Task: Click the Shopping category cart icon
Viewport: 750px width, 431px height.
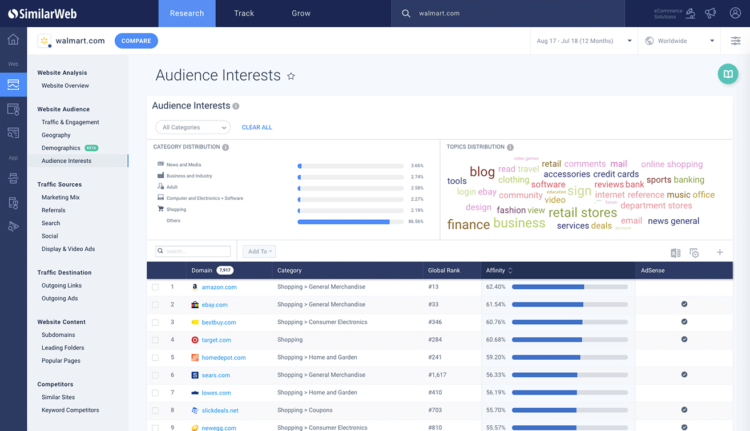Action: tap(161, 209)
